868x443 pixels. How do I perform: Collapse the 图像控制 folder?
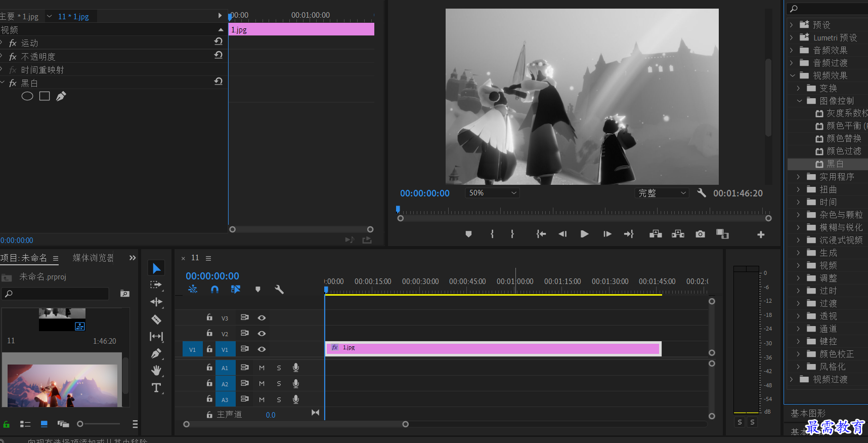point(799,101)
